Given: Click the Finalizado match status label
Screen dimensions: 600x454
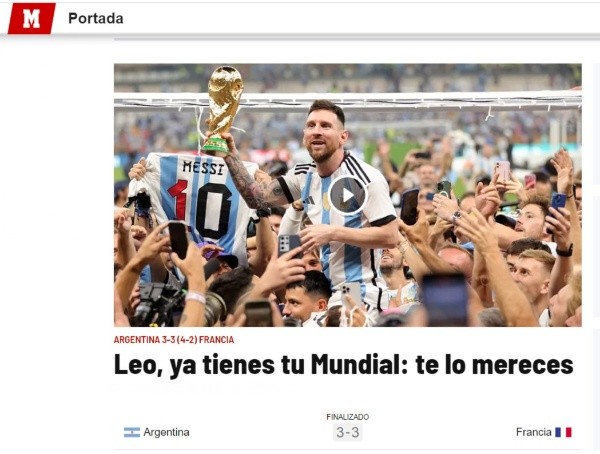Looking at the screenshot, I should pos(347,417).
